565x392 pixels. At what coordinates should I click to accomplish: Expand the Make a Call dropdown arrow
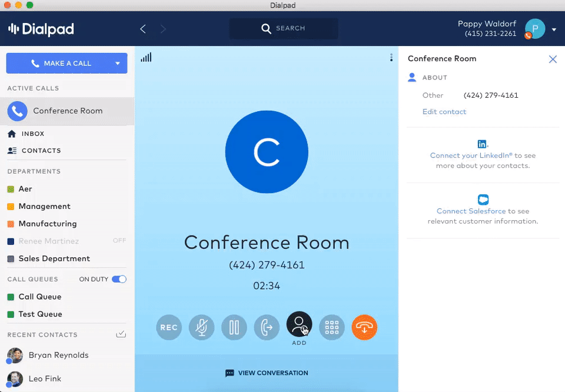tap(118, 64)
